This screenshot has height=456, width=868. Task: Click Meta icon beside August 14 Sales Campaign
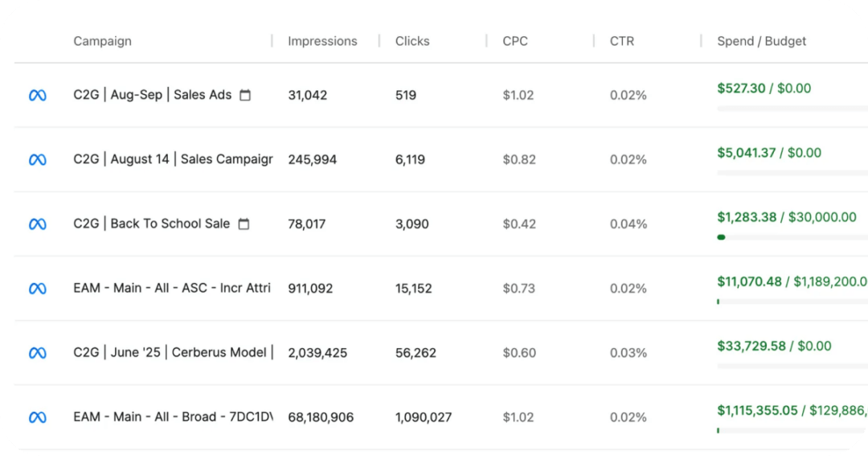tap(38, 160)
